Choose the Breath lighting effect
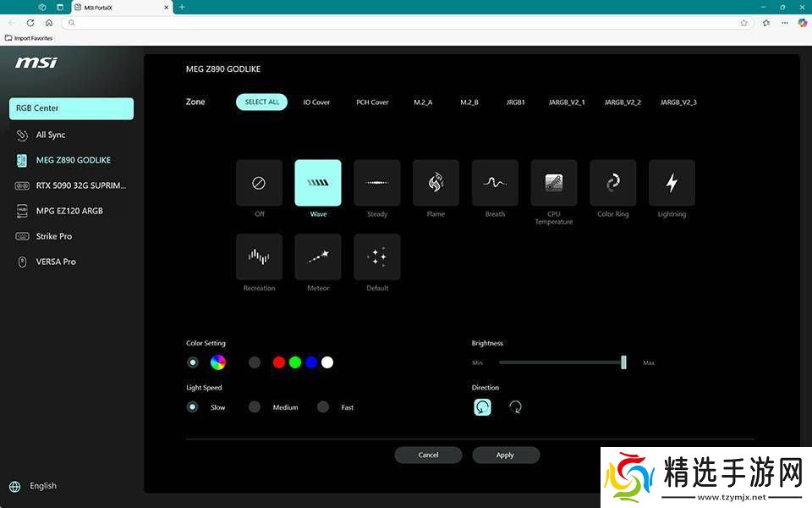This screenshot has height=508, width=812. click(x=495, y=183)
